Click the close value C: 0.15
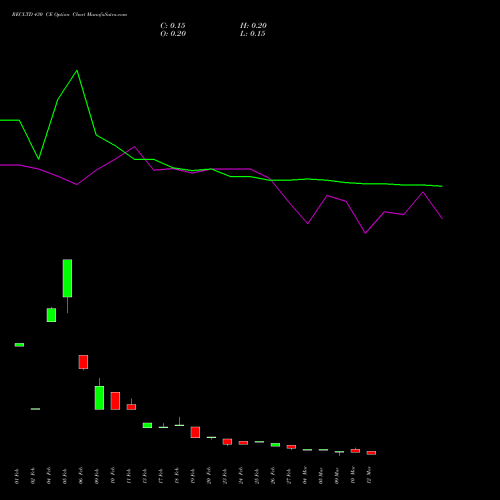 pyautogui.click(x=173, y=26)
